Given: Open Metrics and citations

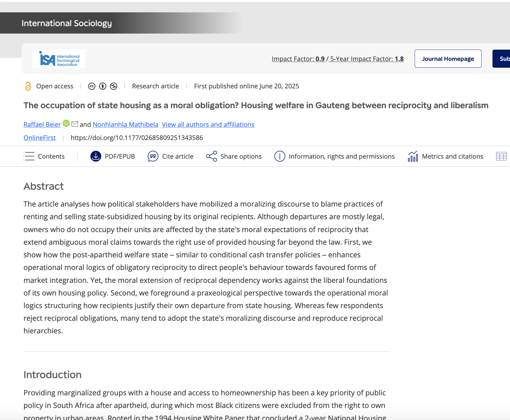Looking at the screenshot, I should coord(453,156).
